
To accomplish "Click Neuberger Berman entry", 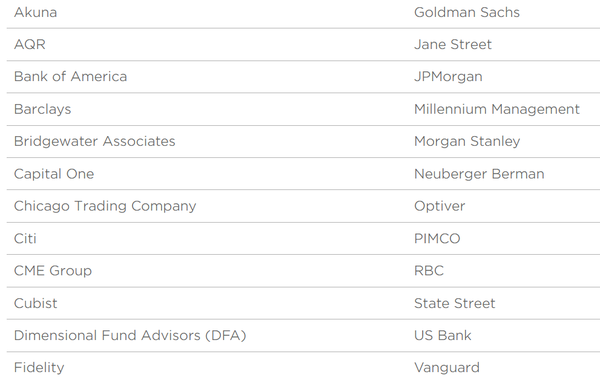I will [479, 174].
